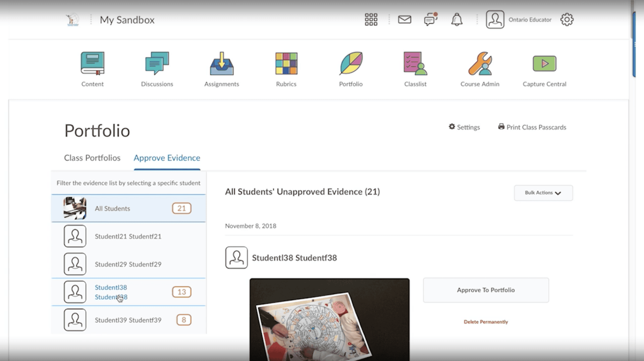Open the evidence photo thumbnail

pos(329,319)
